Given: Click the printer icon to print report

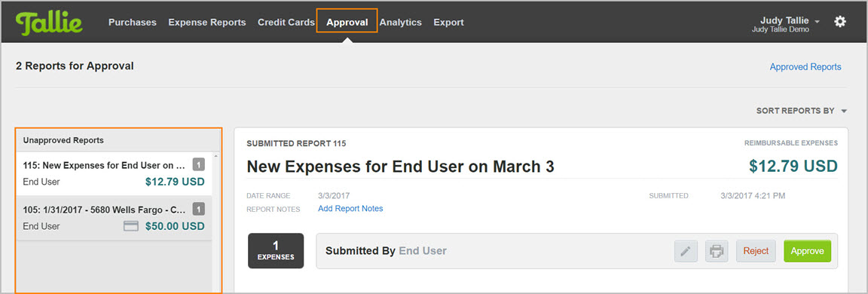Looking at the screenshot, I should coord(717,251).
